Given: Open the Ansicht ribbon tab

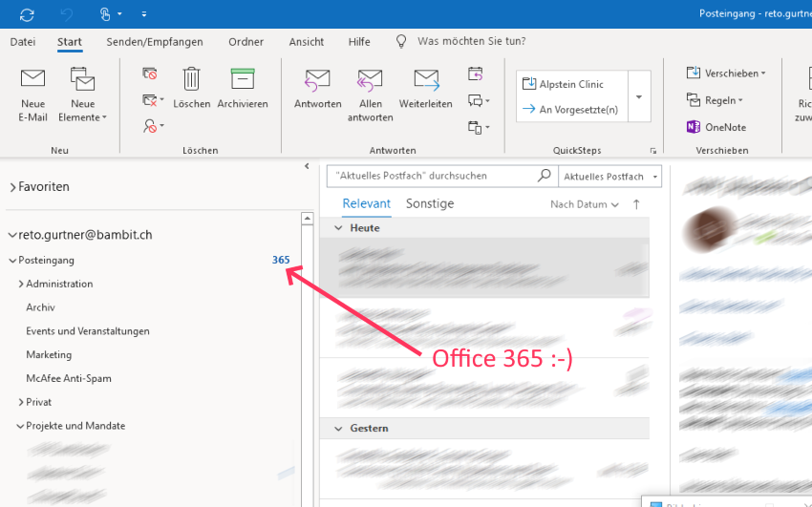Looking at the screenshot, I should click(x=306, y=42).
